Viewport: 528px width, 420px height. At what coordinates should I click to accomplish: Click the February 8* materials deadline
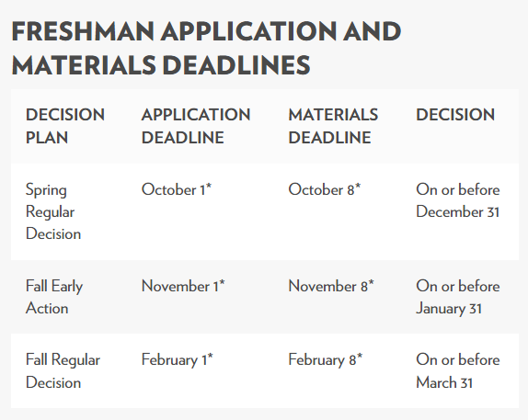click(326, 360)
